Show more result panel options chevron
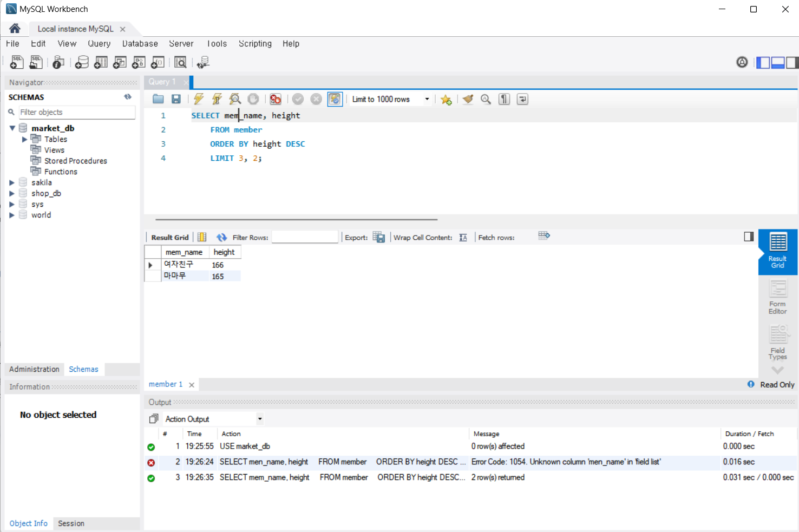The image size is (799, 532). coord(777,371)
